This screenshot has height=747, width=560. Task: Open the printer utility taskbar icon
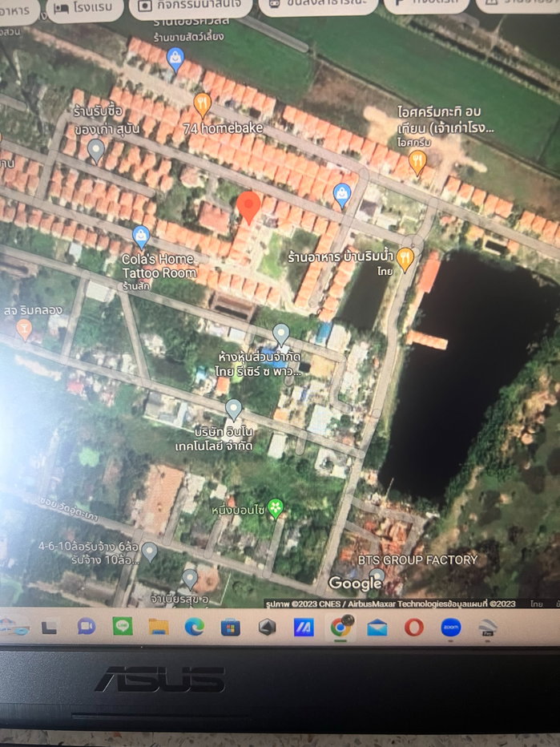tap(488, 628)
